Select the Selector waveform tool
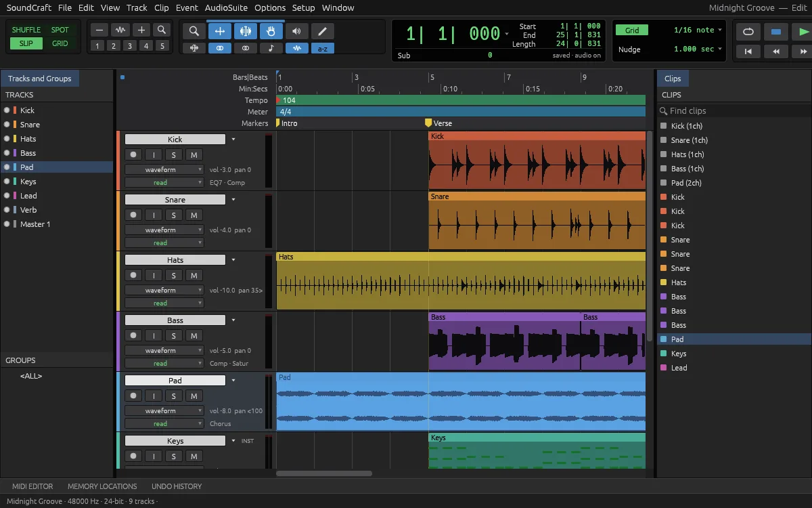 pyautogui.click(x=246, y=31)
